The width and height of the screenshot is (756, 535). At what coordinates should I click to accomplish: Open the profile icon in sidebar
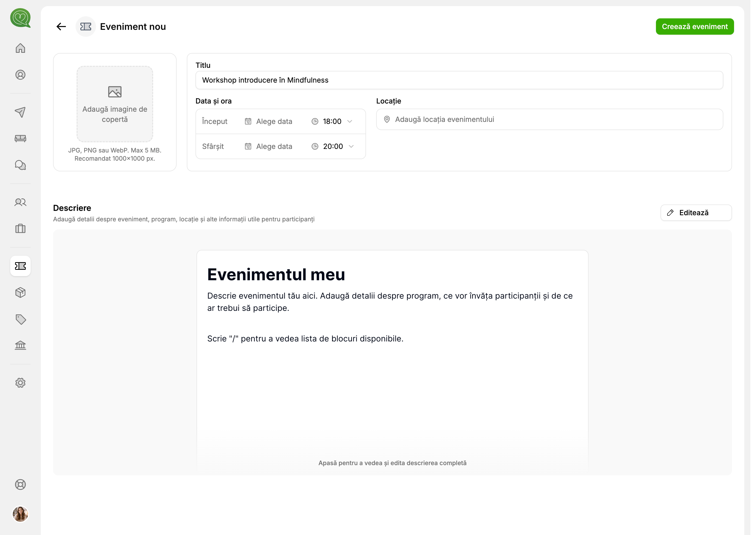point(20,75)
